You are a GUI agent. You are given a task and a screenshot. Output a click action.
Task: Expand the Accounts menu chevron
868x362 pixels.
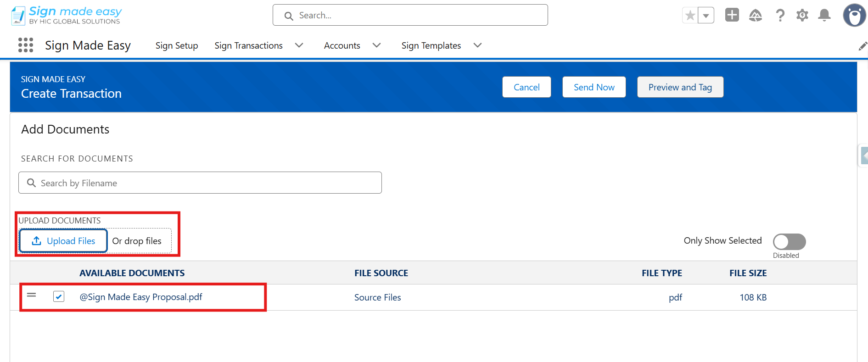tap(376, 45)
